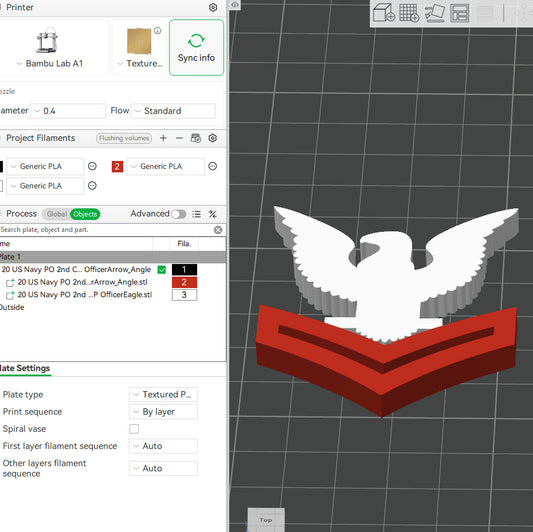Open third Generic PLA filament dropdown
Viewport: 533px width, 532px height.
pos(45,186)
